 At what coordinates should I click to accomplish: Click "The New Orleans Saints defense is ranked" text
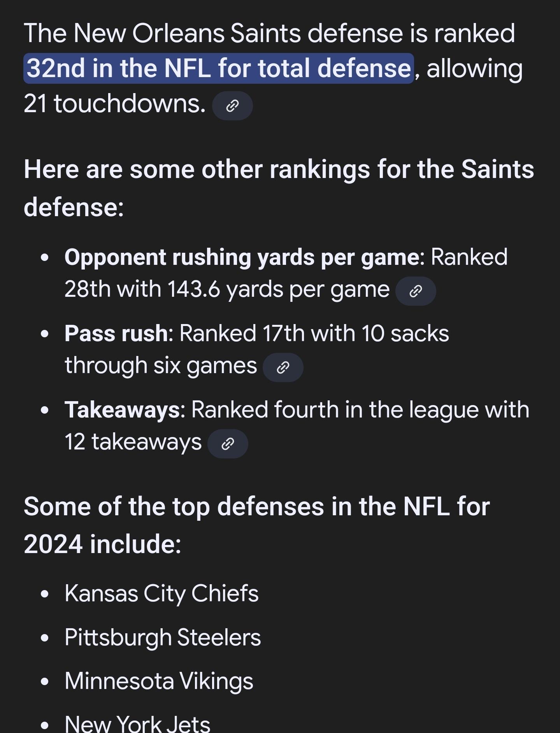[x=269, y=33]
